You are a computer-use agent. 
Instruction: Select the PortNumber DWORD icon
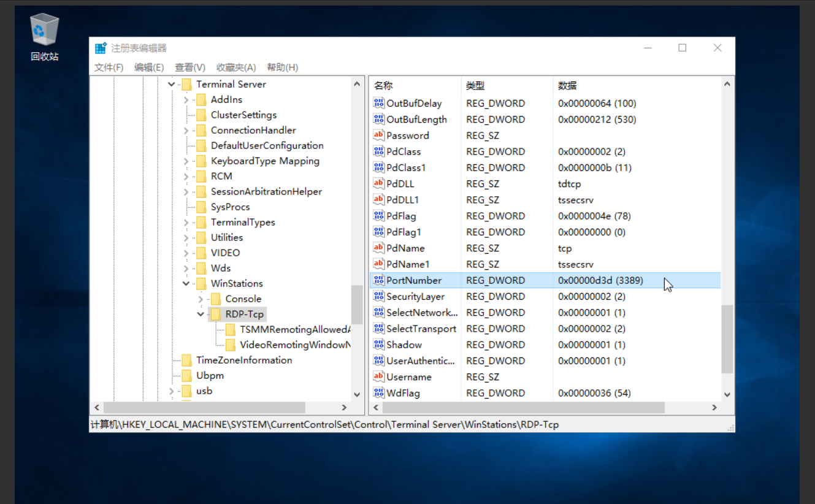click(379, 280)
